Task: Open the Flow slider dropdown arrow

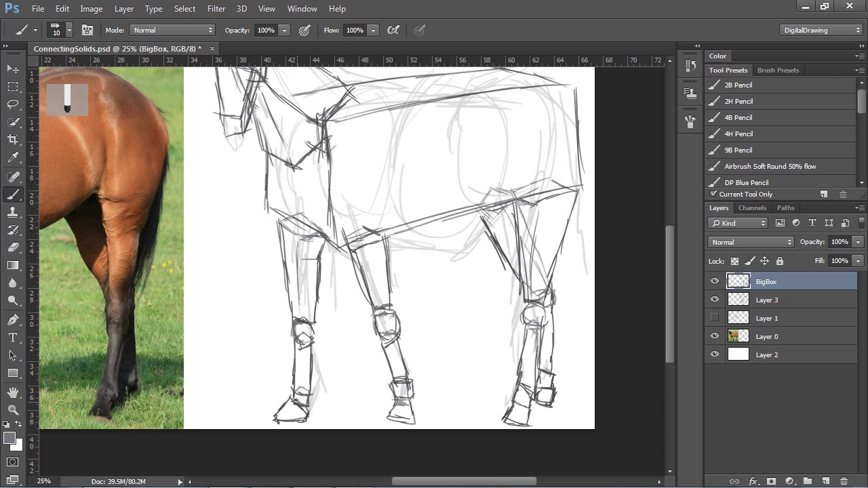Action: 372,30
